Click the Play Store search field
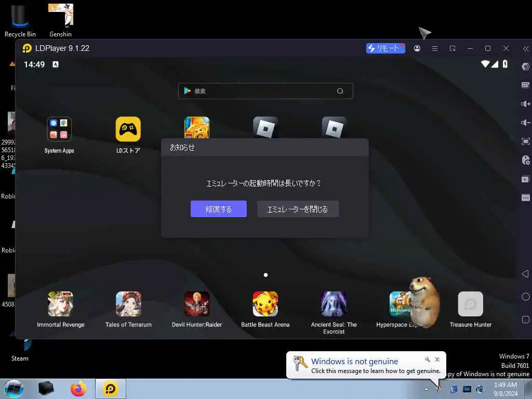Screen dimensions: 532x399 (x=265, y=91)
